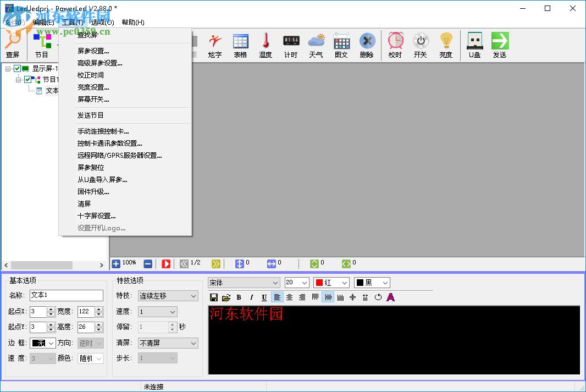The height and width of the screenshot is (392, 586).
Task: Click the 发送 send icon
Action: [x=500, y=45]
